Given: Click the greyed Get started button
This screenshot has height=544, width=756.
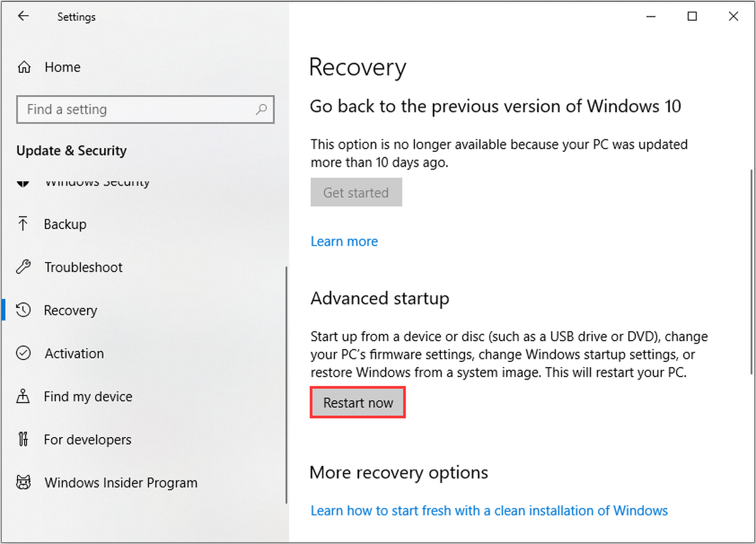Looking at the screenshot, I should click(356, 193).
